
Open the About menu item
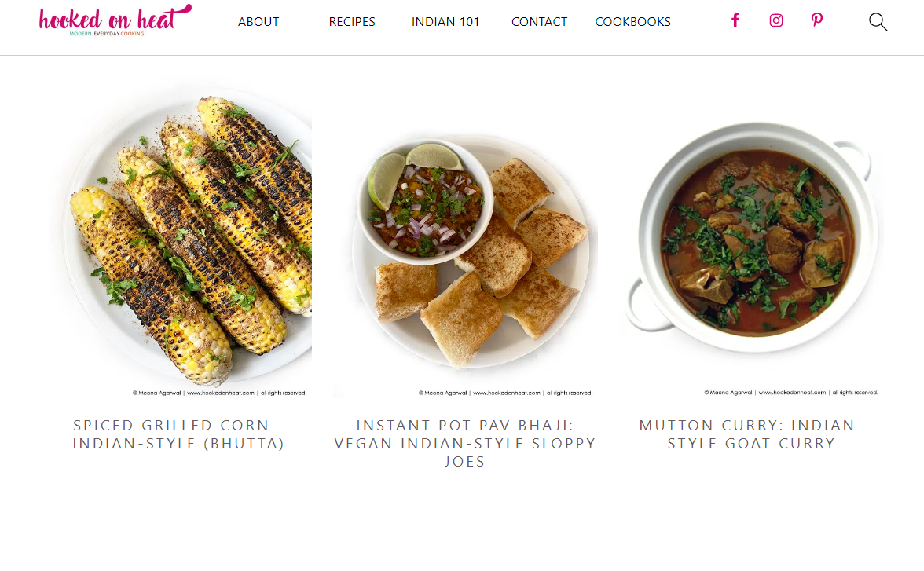click(258, 22)
